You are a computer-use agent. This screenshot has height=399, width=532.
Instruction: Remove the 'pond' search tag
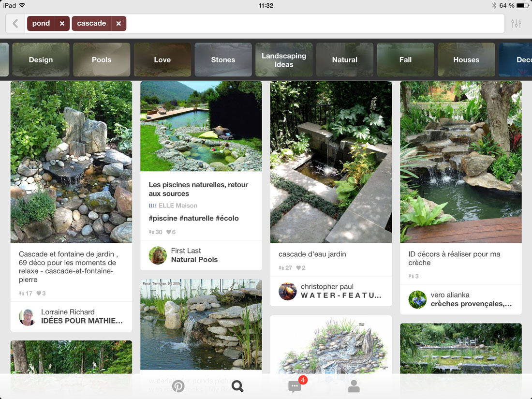click(62, 23)
